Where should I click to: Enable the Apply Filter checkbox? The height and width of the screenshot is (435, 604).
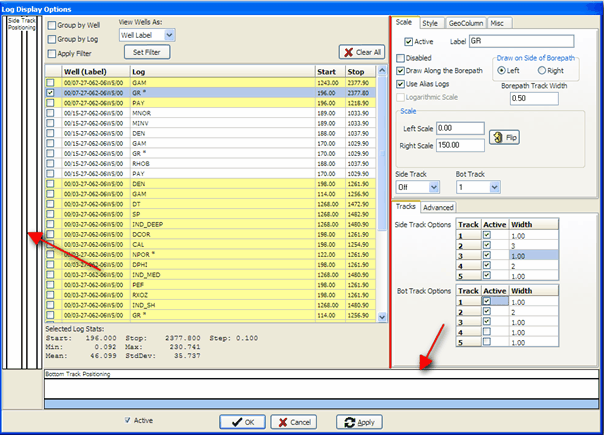click(x=52, y=54)
